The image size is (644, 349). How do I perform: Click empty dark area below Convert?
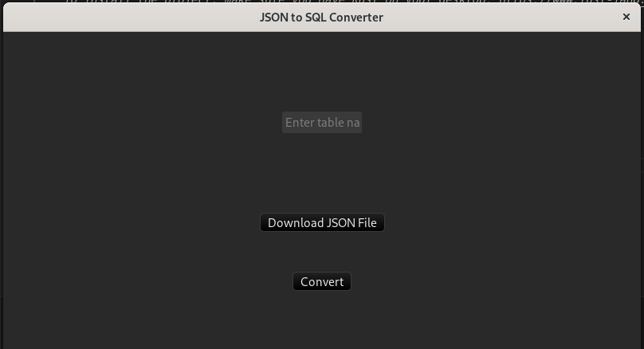click(321, 320)
